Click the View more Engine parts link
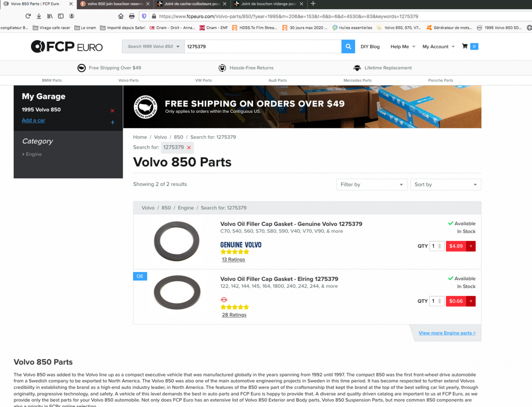The image size is (532, 407). pyautogui.click(x=447, y=333)
